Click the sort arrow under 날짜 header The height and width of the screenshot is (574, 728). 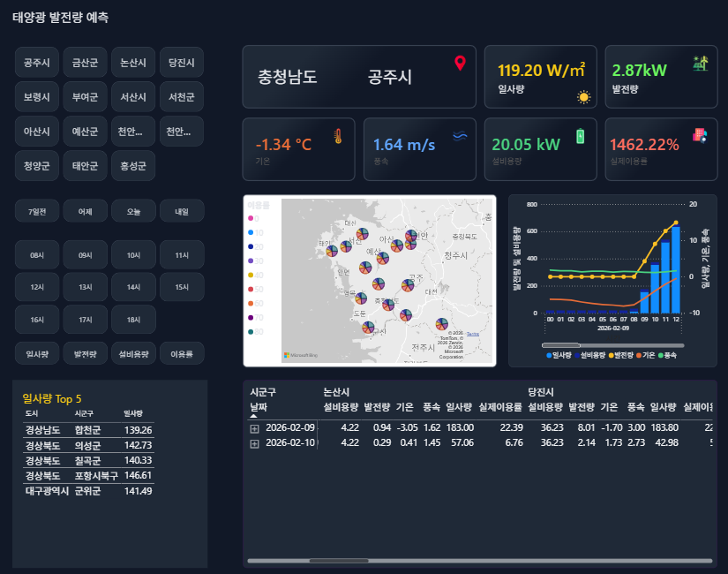pos(253,416)
